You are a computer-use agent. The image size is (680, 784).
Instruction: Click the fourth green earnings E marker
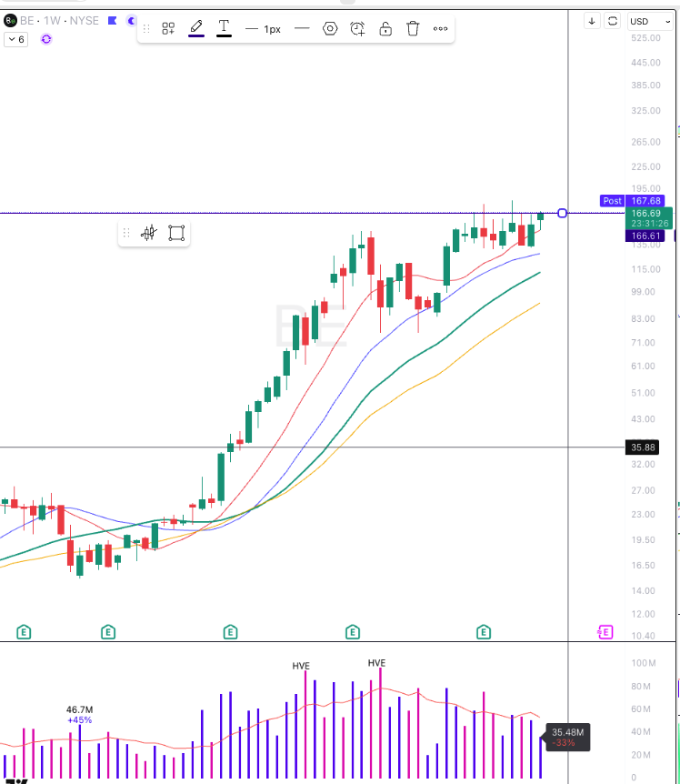(x=352, y=632)
